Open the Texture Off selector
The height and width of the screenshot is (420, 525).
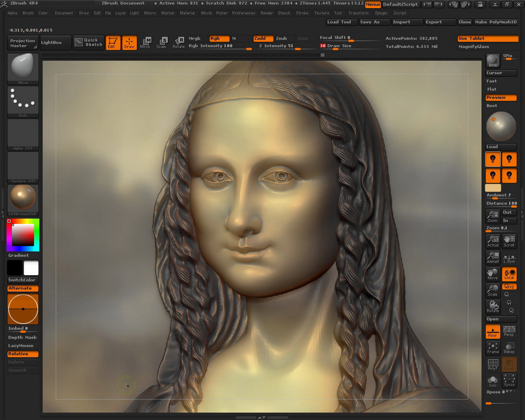pos(23,167)
